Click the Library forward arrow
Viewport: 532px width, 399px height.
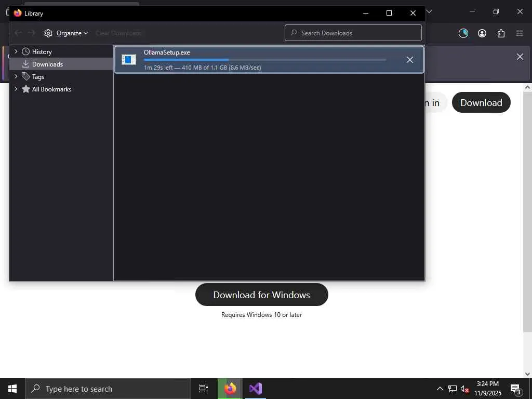coord(31,33)
